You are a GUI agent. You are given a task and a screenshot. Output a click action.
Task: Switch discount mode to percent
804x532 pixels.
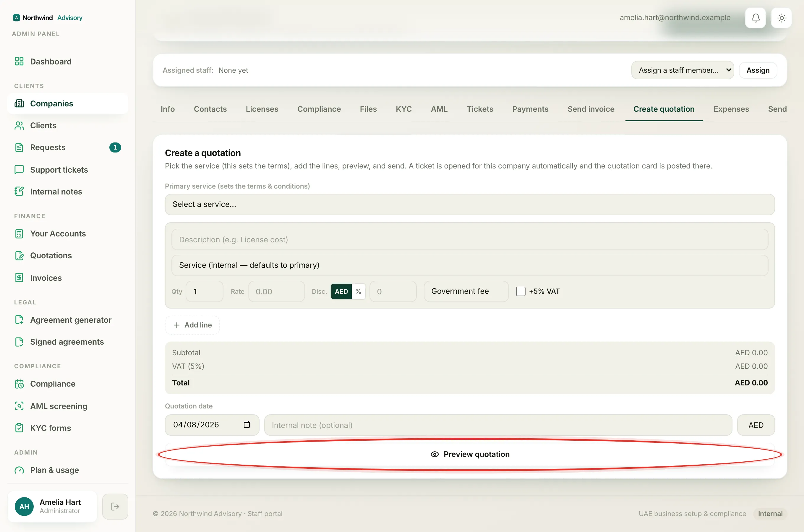point(358,291)
